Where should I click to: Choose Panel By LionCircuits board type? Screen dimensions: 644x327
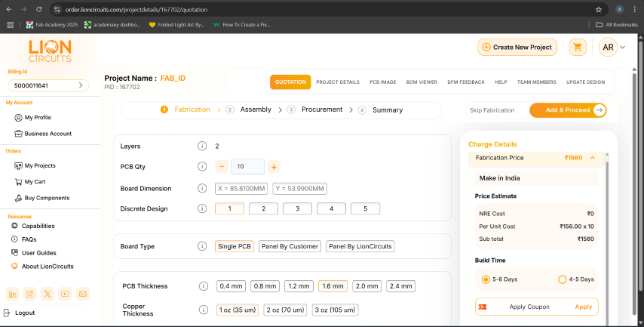coord(360,246)
